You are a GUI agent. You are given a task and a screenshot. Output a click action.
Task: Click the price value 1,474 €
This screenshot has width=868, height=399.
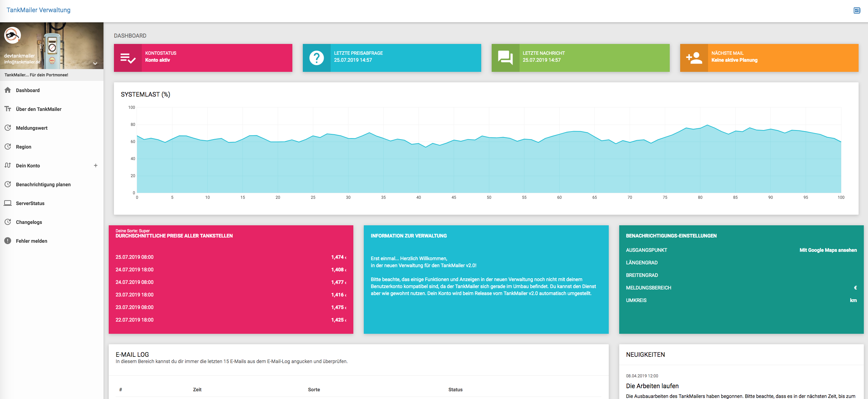pos(339,257)
